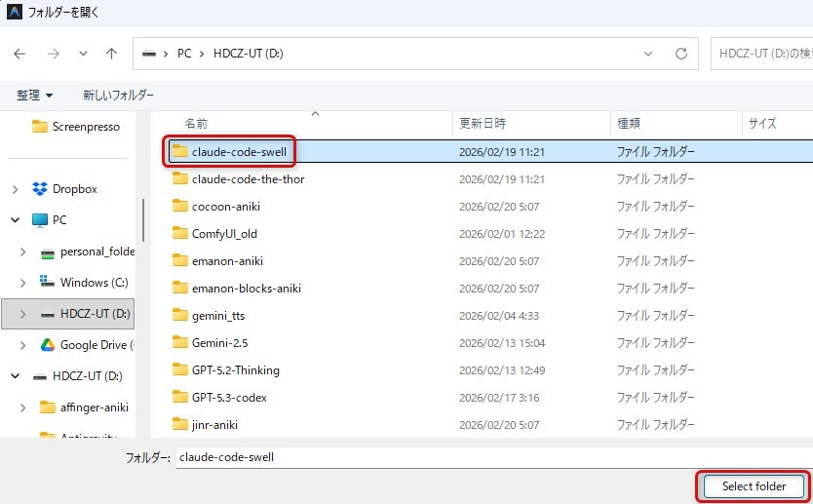Select the Windows (C:) drive icon
This screenshot has height=504, width=813.
point(48,283)
